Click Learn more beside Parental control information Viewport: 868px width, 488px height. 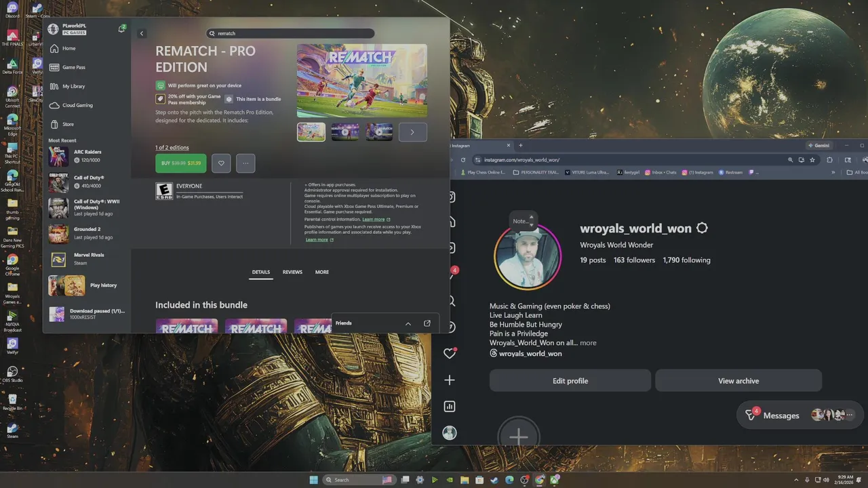pos(376,220)
